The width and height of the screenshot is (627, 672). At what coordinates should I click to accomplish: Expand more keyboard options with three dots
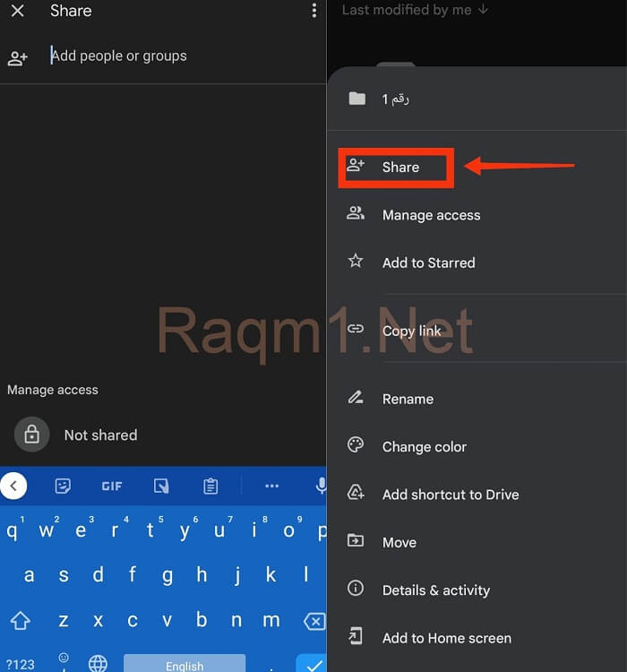click(272, 486)
